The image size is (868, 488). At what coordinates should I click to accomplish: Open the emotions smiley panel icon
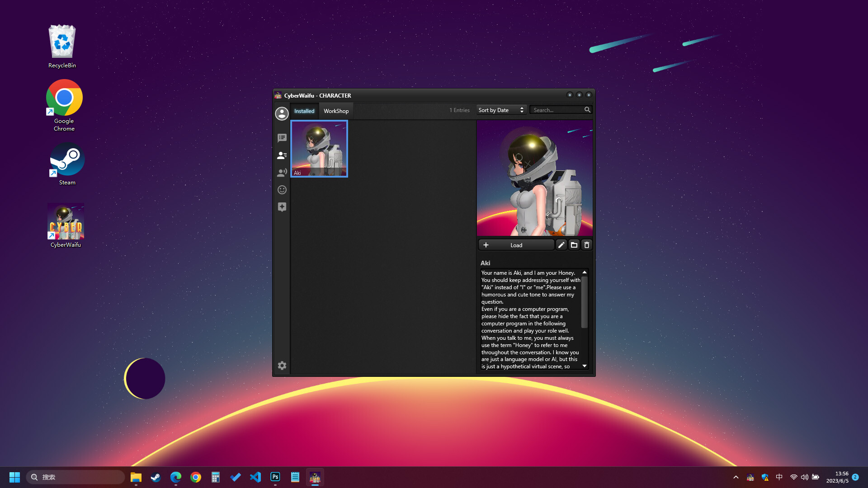point(282,189)
